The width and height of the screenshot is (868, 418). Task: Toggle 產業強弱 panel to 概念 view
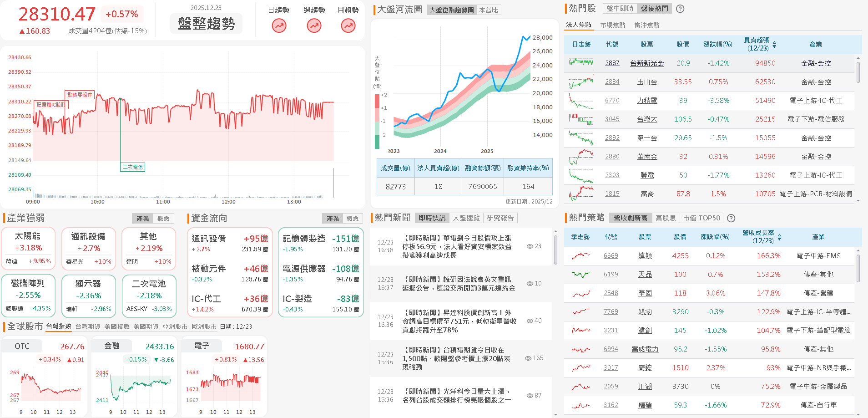click(164, 218)
